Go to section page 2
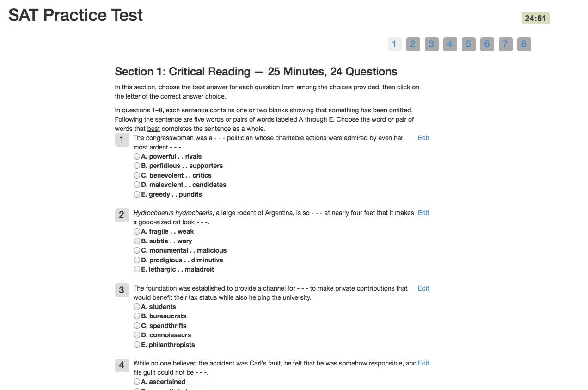Image resolution: width=588 pixels, height=390 pixels. [x=413, y=44]
